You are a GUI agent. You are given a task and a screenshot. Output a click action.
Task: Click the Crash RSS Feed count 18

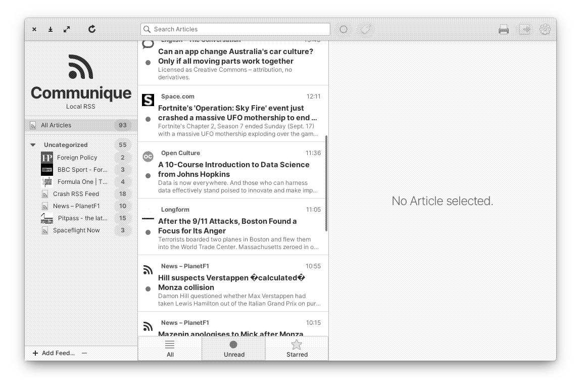click(x=123, y=194)
